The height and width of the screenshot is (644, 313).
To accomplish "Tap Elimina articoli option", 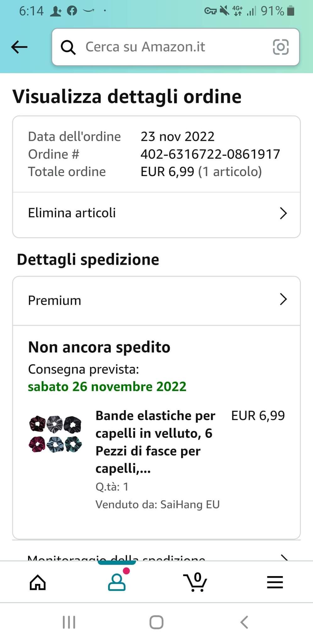I will pyautogui.click(x=72, y=213).
